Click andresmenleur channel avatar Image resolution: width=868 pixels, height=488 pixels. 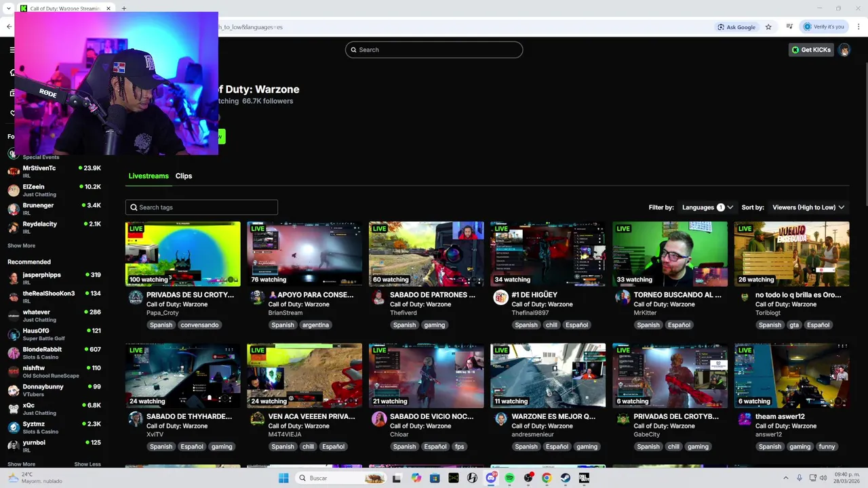500,419
